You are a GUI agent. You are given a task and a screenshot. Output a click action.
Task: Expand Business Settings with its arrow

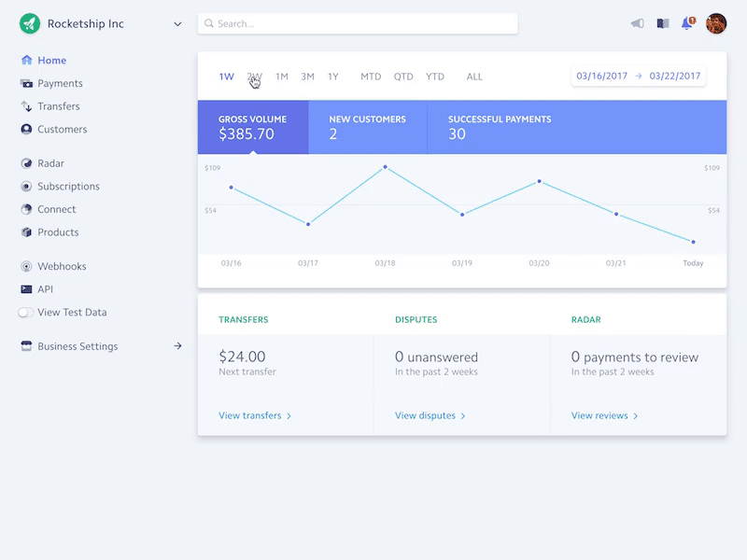pos(176,345)
